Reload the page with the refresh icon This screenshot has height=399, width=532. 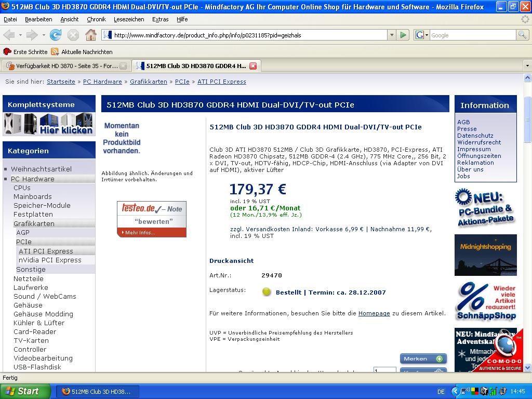pyautogui.click(x=55, y=35)
